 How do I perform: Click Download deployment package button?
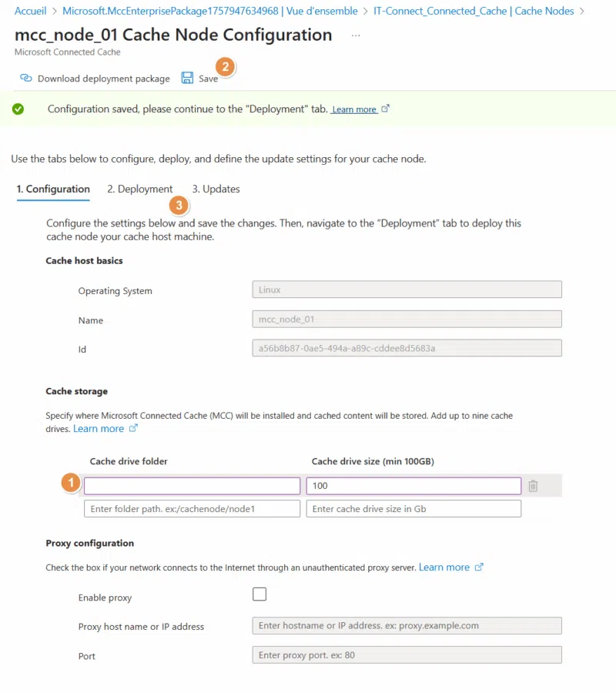click(103, 79)
